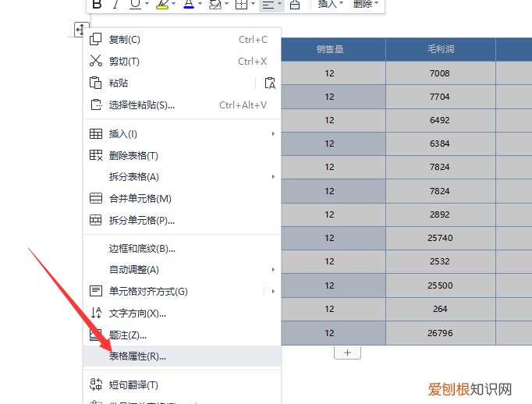The width and height of the screenshot is (532, 404).
Task: Open the 删除 dropdown in the mini toolbar
Action: (365, 4)
